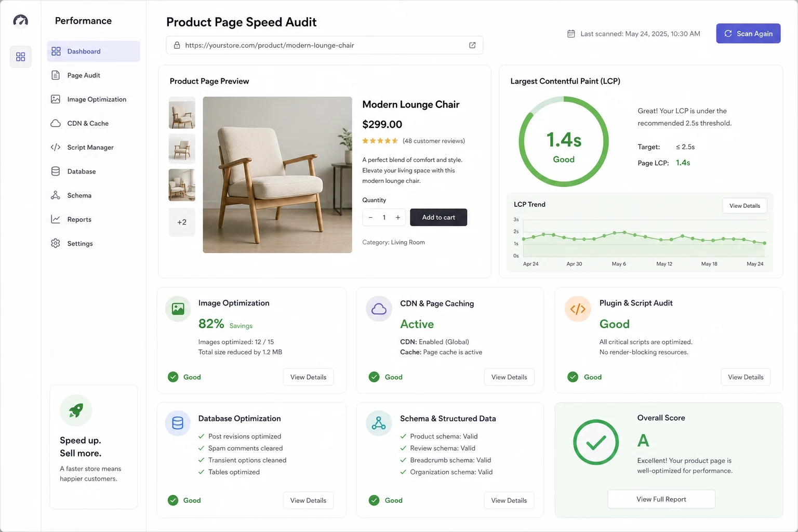
Task: Click the Settings gear icon
Action: (56, 243)
